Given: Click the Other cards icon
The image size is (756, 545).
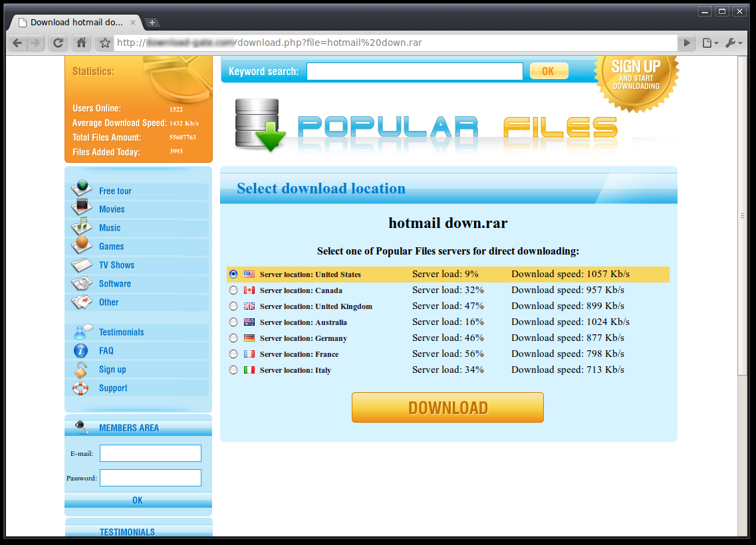Looking at the screenshot, I should pos(82,302).
